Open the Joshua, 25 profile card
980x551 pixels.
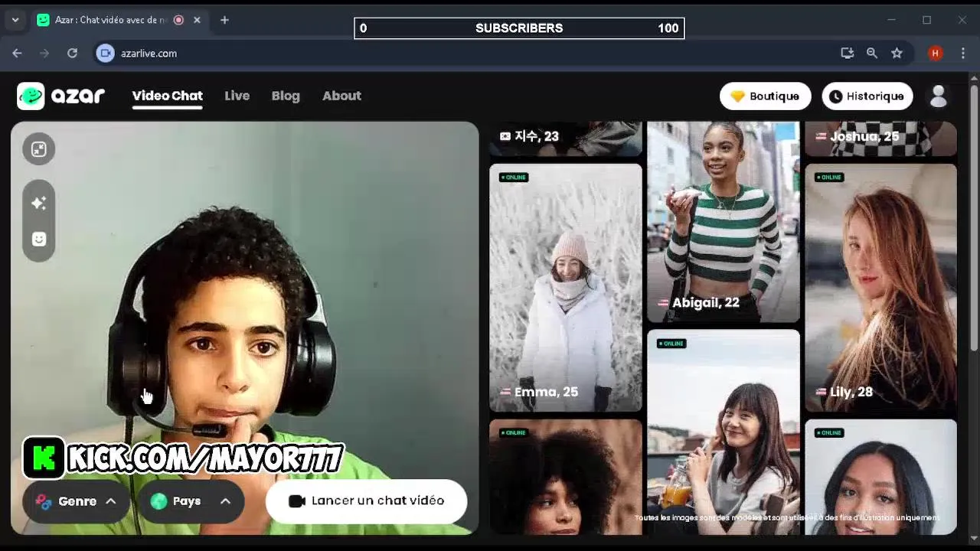[880, 139]
